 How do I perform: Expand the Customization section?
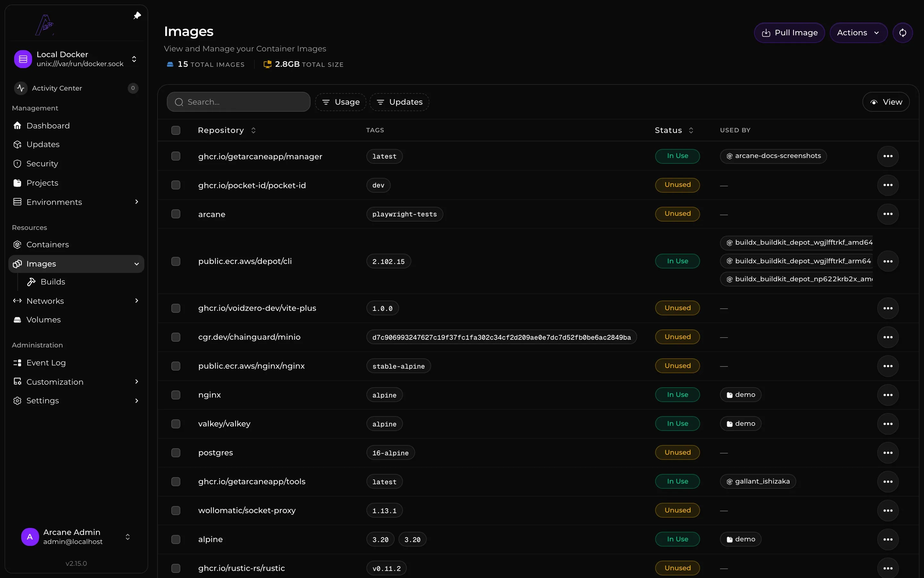(x=137, y=381)
